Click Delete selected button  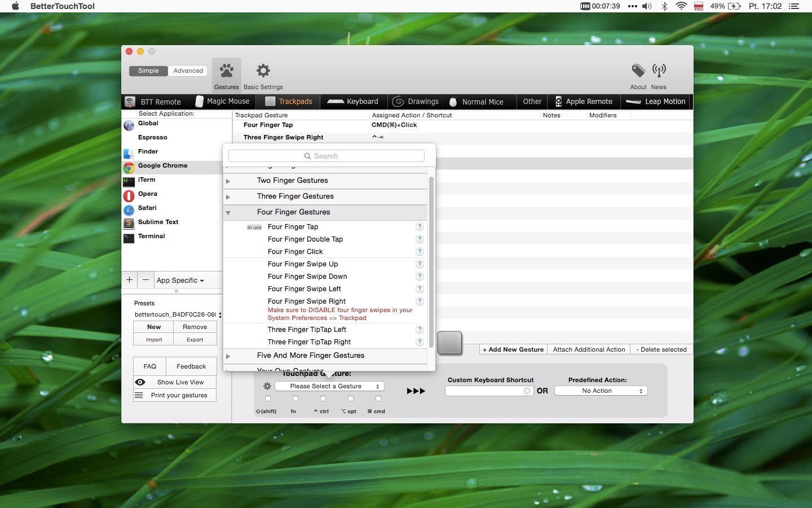coord(661,350)
